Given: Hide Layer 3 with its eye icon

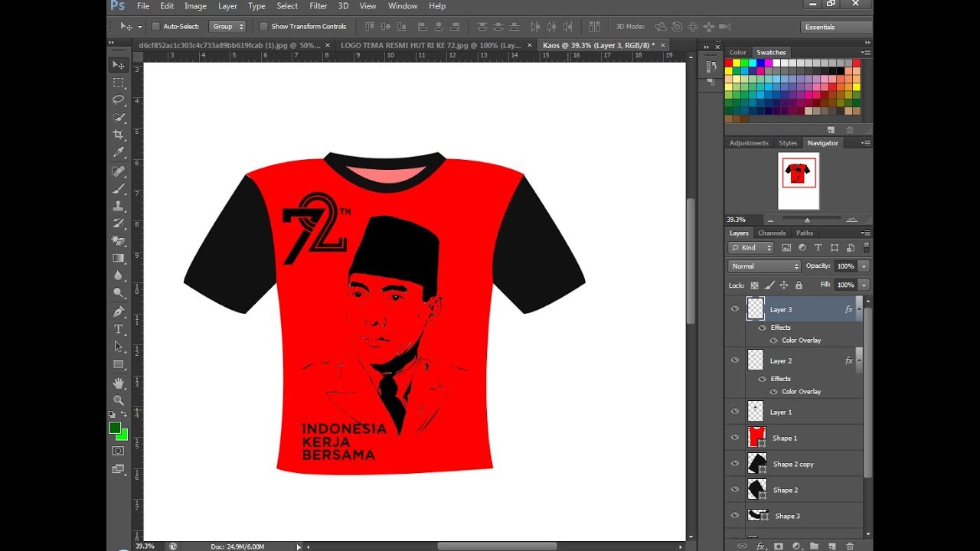Looking at the screenshot, I should pyautogui.click(x=735, y=309).
